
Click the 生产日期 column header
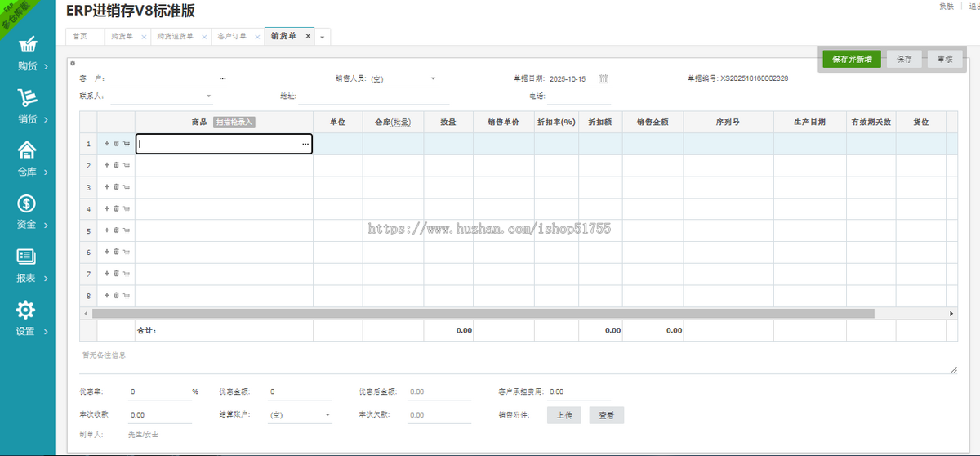810,122
